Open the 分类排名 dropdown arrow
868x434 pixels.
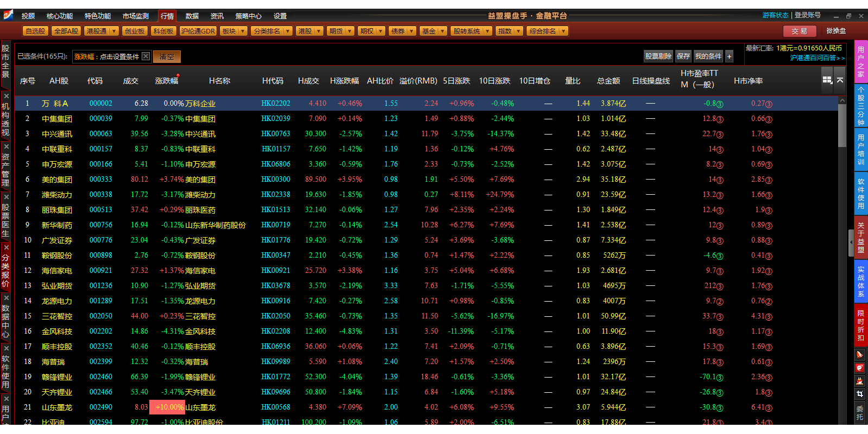pos(287,31)
